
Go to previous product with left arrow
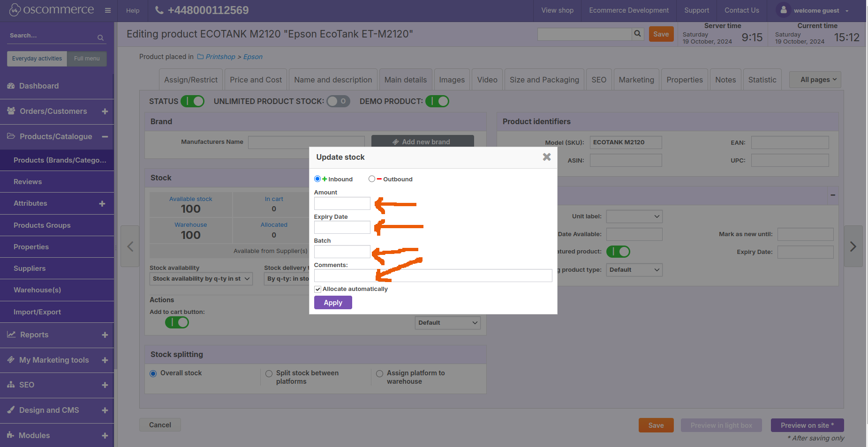pyautogui.click(x=130, y=246)
